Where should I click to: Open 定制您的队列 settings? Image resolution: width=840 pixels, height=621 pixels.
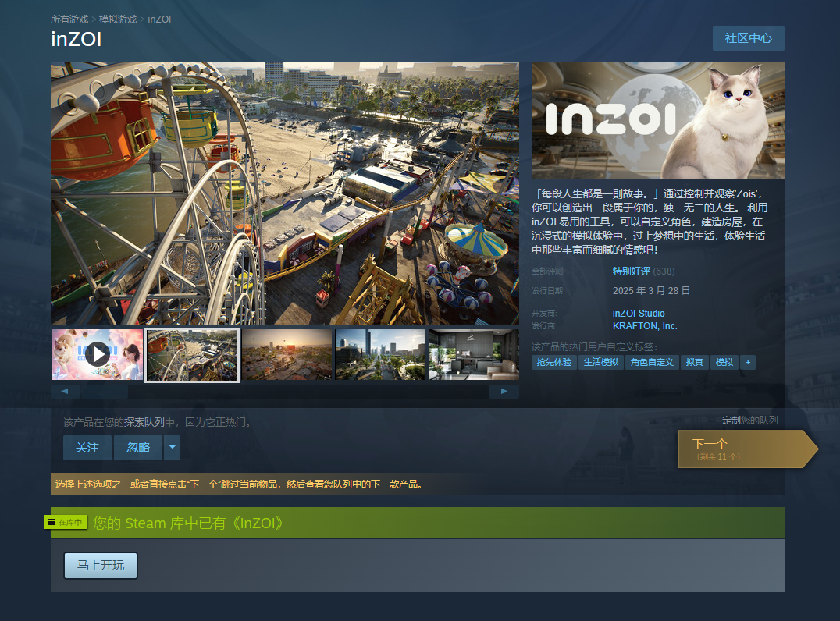[x=749, y=421]
